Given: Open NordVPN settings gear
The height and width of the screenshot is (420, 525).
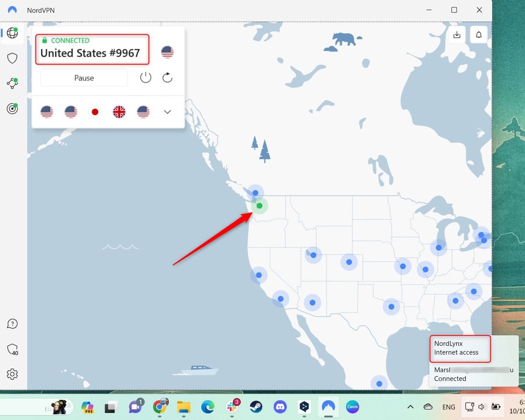Looking at the screenshot, I should (x=12, y=374).
